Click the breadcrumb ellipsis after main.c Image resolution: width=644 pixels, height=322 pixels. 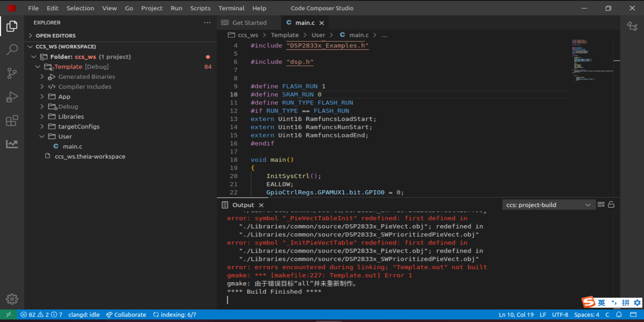click(x=385, y=35)
